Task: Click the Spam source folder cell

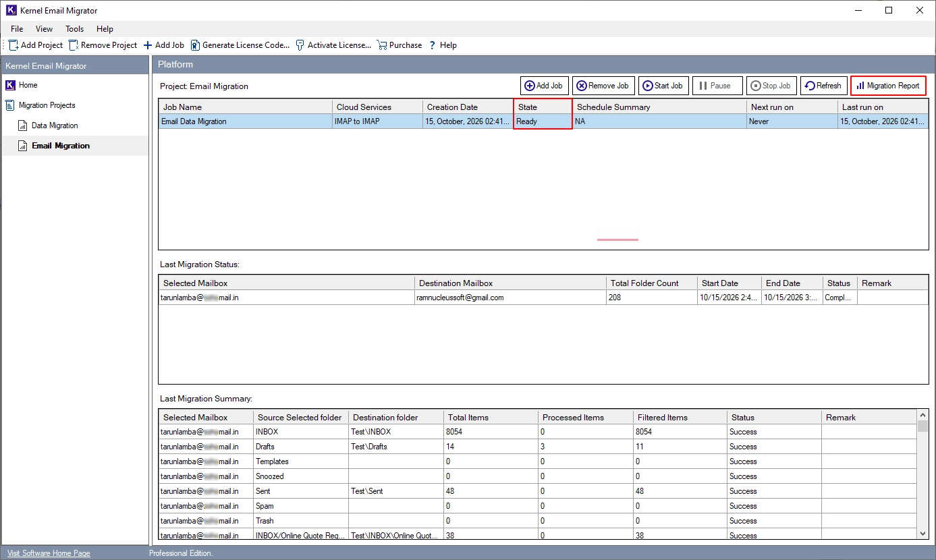Action: click(301, 506)
